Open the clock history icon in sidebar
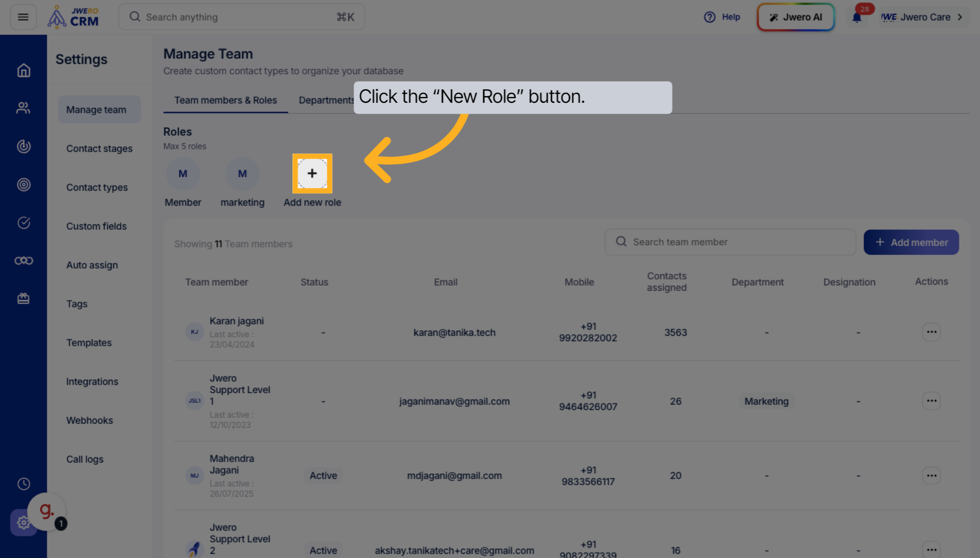 click(24, 484)
